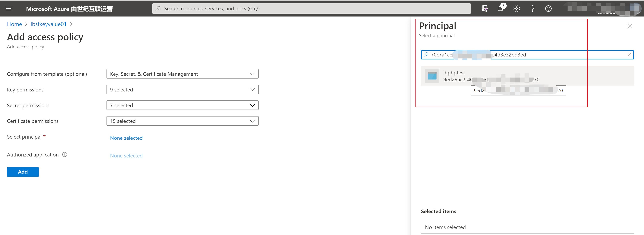Image resolution: width=644 pixels, height=235 pixels.
Task: Close the Principal panel
Action: click(629, 26)
